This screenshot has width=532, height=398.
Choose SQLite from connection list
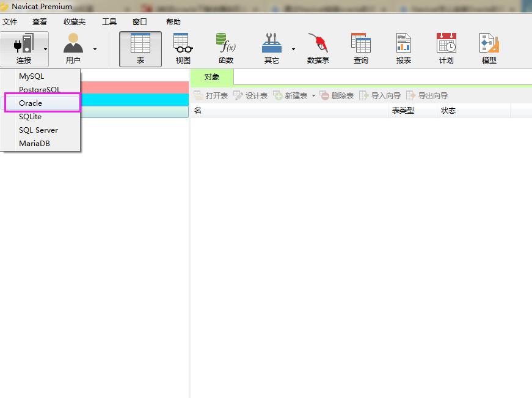(x=41, y=117)
